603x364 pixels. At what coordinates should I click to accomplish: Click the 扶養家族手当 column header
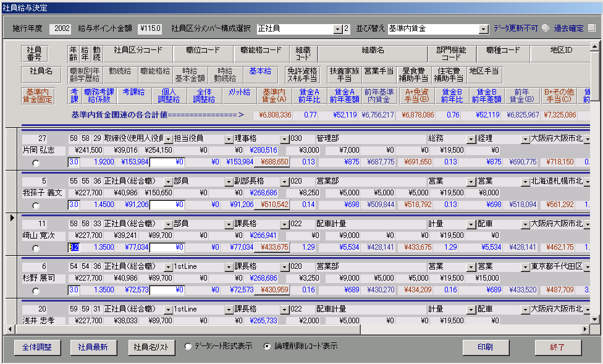[x=344, y=75]
